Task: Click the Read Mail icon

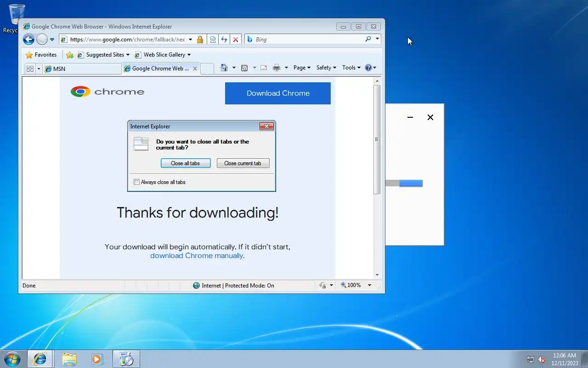Action: click(264, 68)
